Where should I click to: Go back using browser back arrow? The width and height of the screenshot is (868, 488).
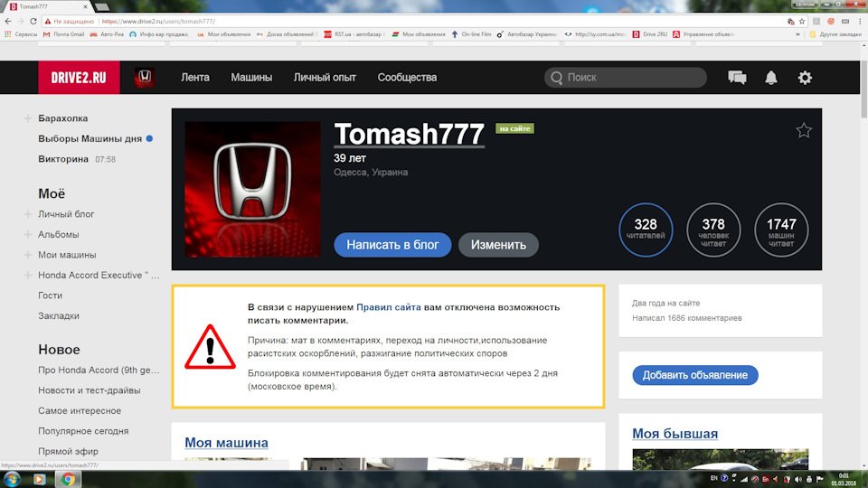click(8, 21)
